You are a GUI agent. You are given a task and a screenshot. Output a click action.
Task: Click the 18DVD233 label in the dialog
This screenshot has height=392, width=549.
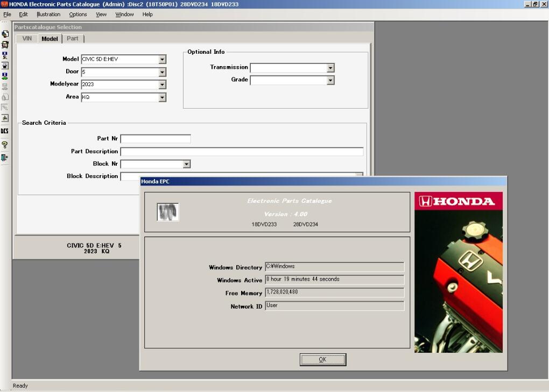click(x=264, y=225)
